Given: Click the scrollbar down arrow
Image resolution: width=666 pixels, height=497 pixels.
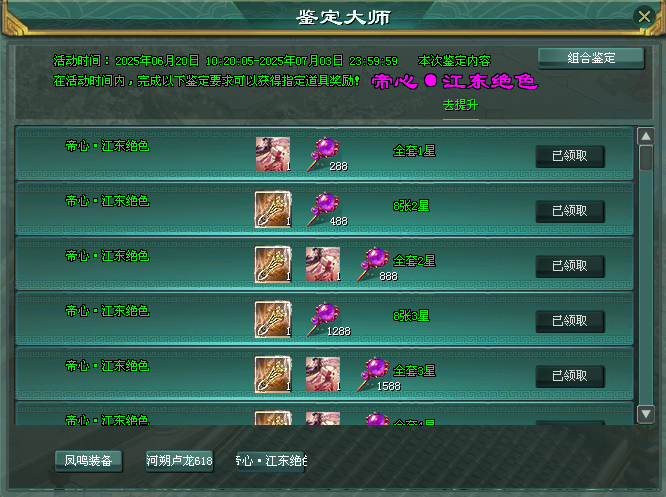Looking at the screenshot, I should pyautogui.click(x=646, y=414).
